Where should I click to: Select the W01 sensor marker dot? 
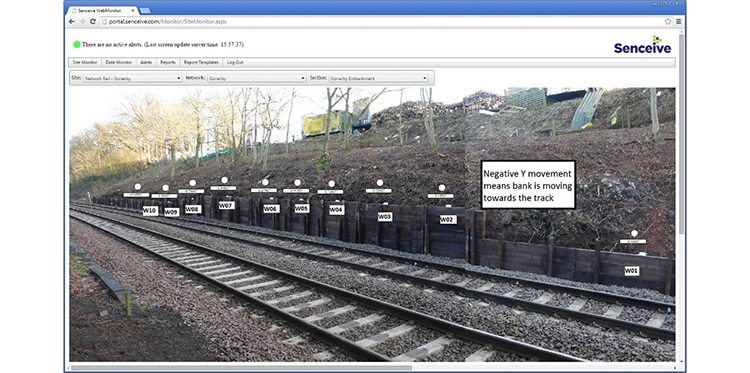click(x=634, y=233)
